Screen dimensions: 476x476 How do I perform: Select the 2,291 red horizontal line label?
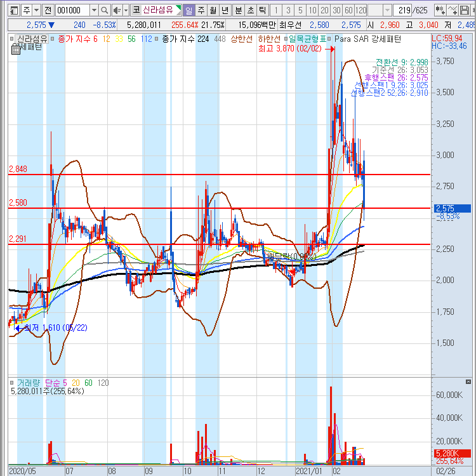[x=18, y=239]
